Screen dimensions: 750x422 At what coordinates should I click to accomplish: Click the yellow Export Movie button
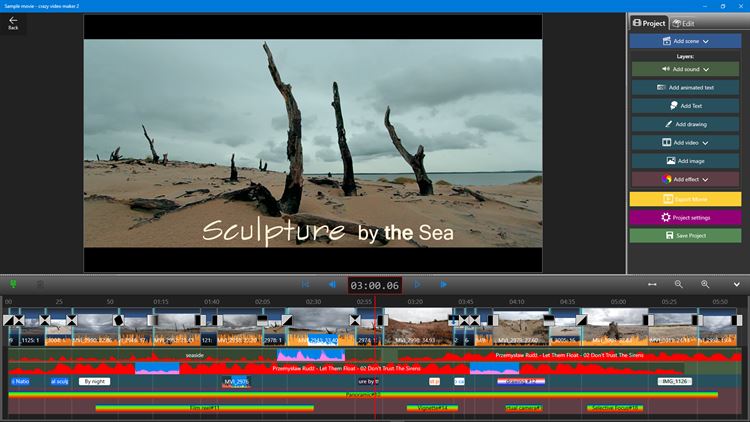pyautogui.click(x=685, y=199)
